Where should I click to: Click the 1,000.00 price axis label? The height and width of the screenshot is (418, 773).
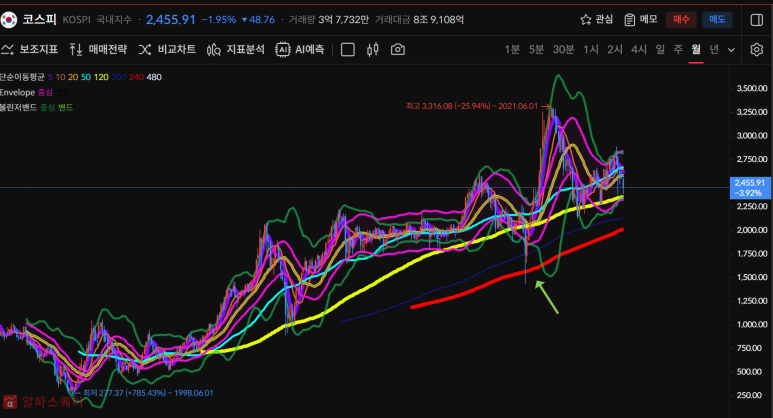tap(752, 324)
